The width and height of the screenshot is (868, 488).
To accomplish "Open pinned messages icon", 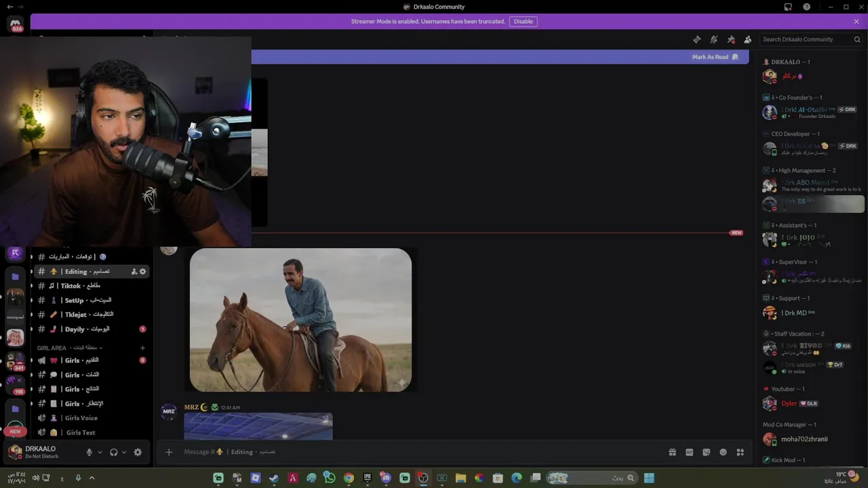I will point(731,39).
